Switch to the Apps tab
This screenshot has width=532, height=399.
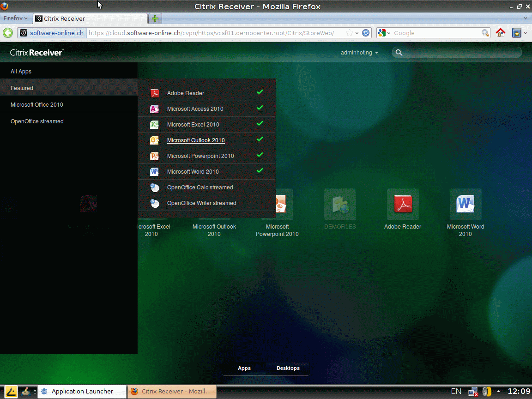[x=244, y=368]
